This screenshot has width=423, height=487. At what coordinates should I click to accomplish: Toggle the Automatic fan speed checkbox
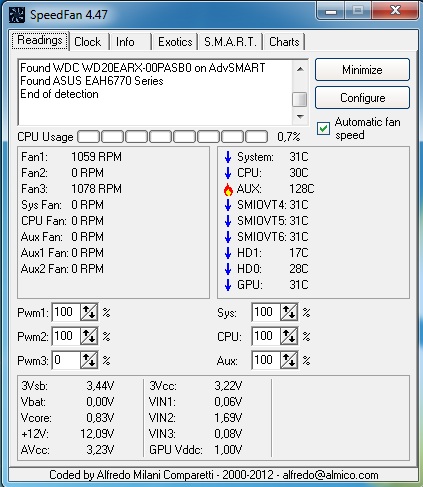click(x=323, y=128)
